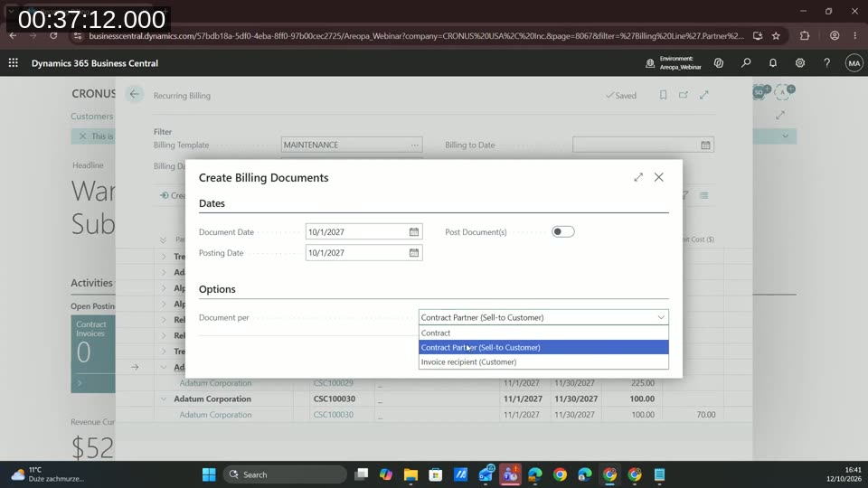Click 11/1/2027 in the CSC100030 group row
The width and height of the screenshot is (868, 488).
point(524,399)
